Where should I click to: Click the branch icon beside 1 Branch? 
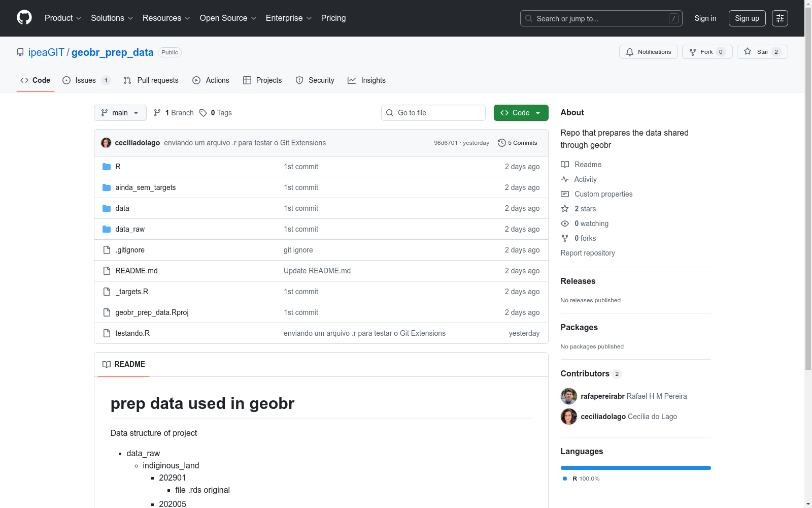157,113
